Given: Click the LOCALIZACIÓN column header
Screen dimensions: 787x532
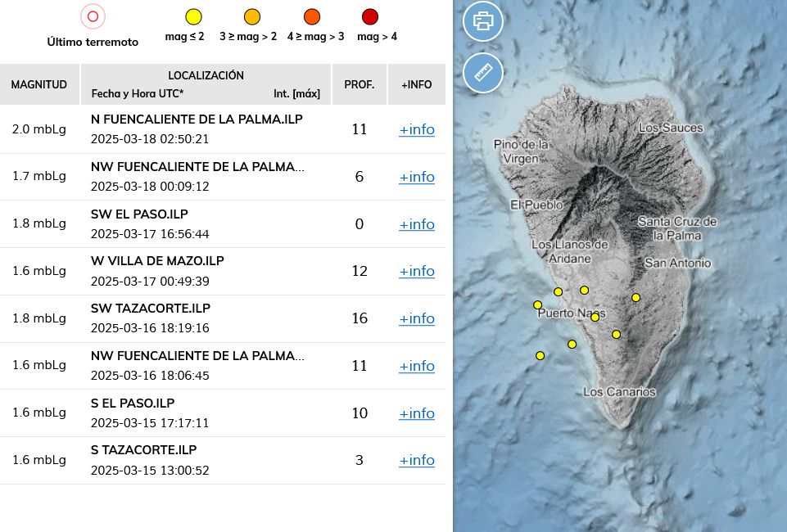Looking at the screenshot, I should 206,75.
